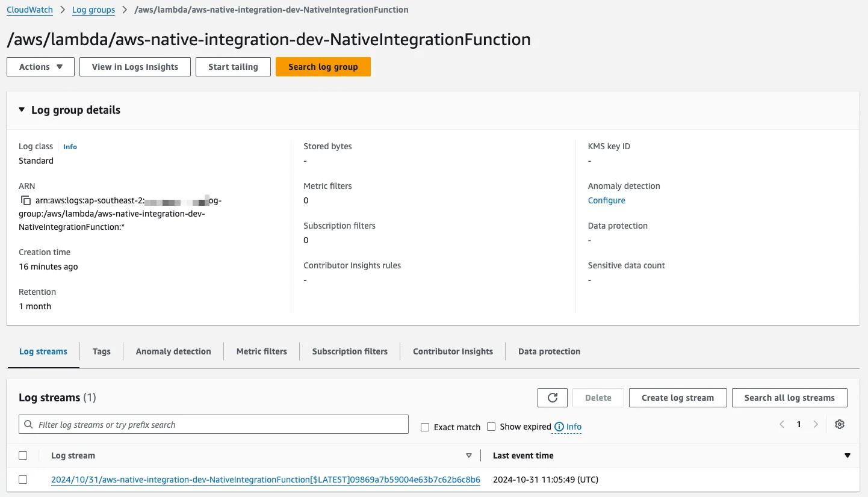Click the Stored bytes label
Viewport: 868px width, 497px height.
pos(327,146)
